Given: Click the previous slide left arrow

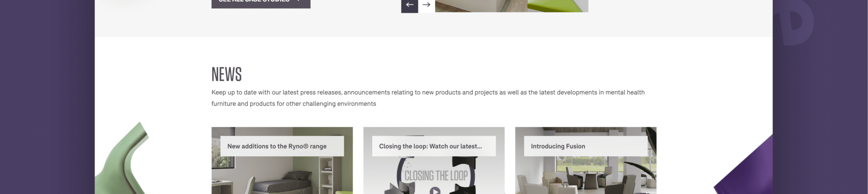Looking at the screenshot, I should 409,5.
